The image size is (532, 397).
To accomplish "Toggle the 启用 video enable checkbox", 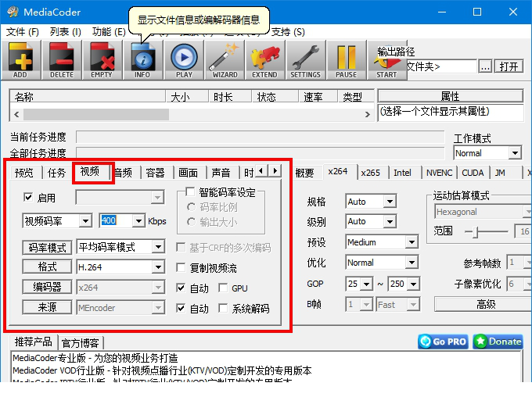I will [x=28, y=197].
